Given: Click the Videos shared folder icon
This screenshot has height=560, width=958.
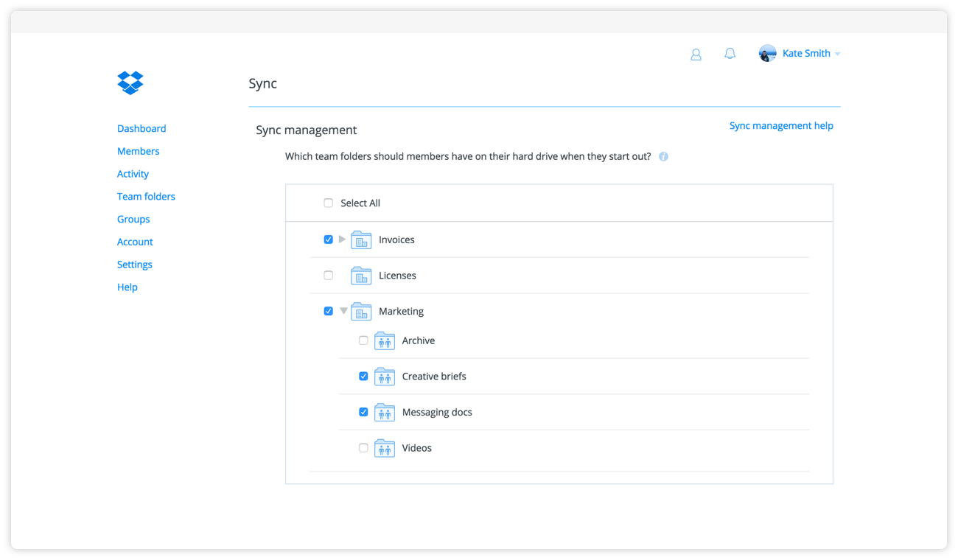Looking at the screenshot, I should pos(385,448).
